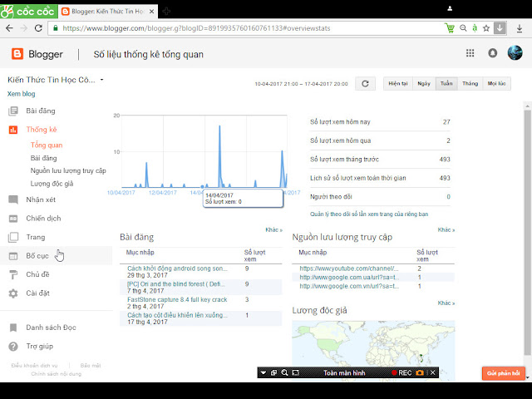Screen dimensions: 532x399
Task: Select the Hiện tại time range
Action: pos(398,83)
